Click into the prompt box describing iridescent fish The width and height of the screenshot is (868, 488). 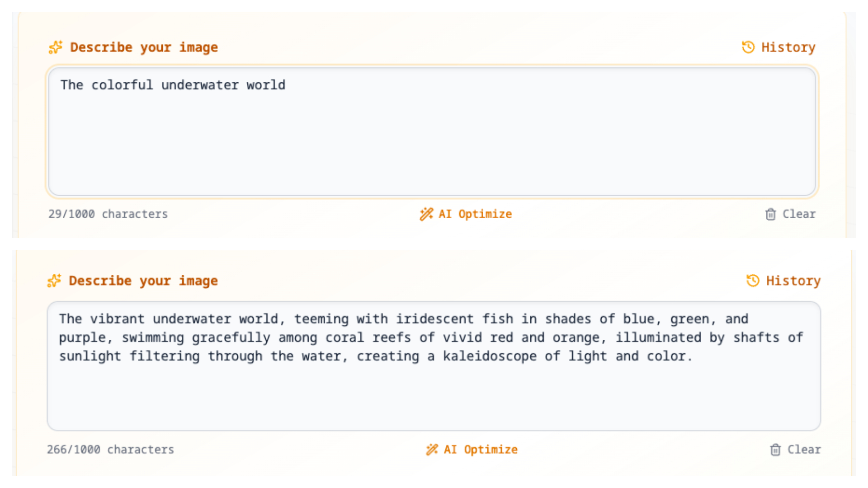tap(433, 366)
